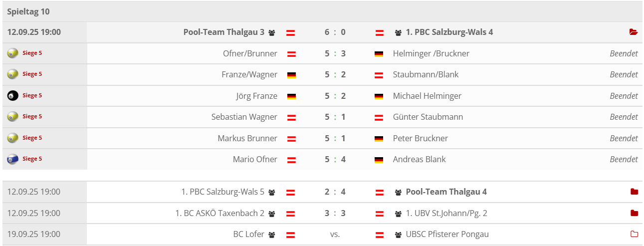Viewport: 644px width, 246px height.
Task: Open the outlined folder for BC Lofer match
Action: tap(634, 235)
